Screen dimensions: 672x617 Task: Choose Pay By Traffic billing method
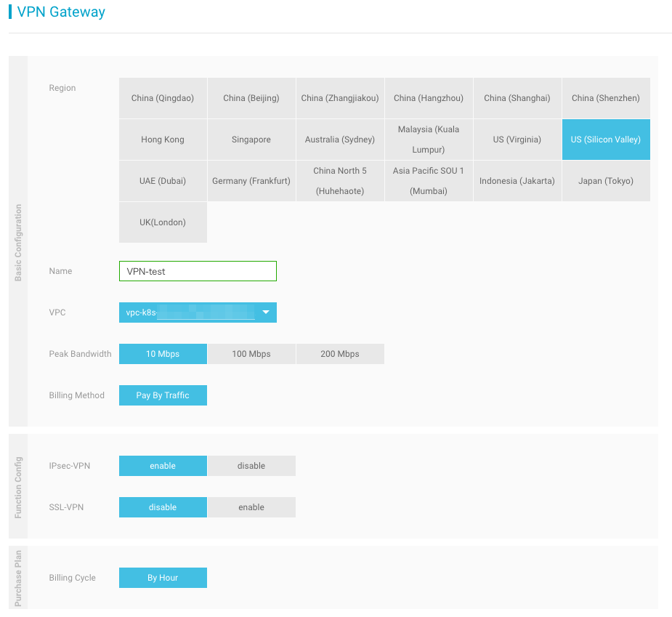(x=163, y=395)
